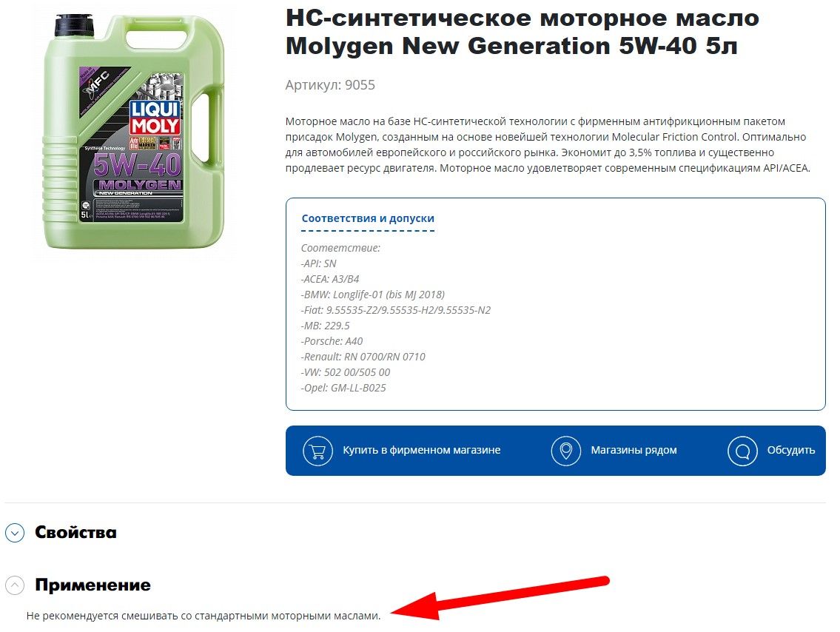Image resolution: width=840 pixels, height=632 pixels.
Task: Click the BMW Longlife-01 approval line
Action: pos(373,295)
